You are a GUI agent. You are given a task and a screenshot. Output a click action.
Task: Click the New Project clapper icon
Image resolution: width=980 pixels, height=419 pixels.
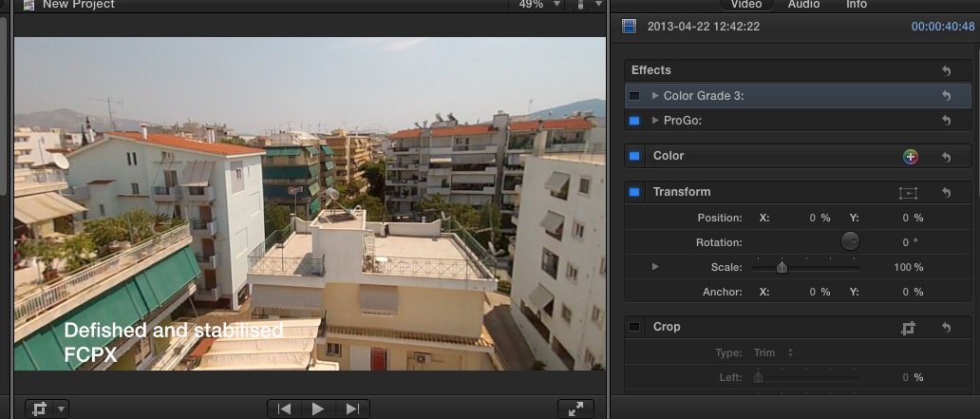28,5
